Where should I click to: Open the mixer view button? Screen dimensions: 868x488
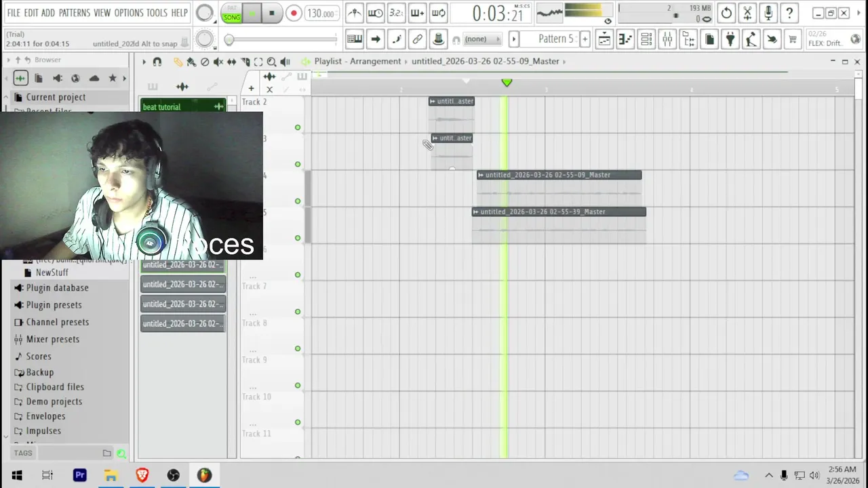pos(667,39)
